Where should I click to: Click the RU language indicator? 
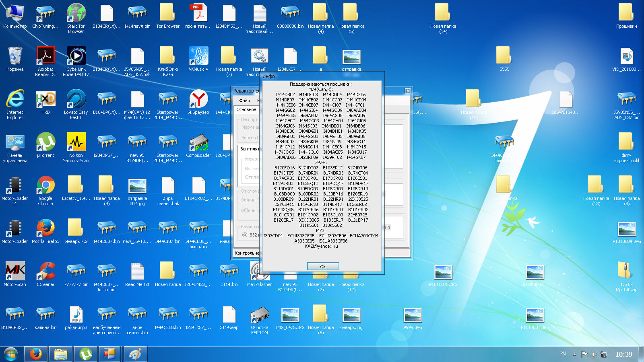click(x=563, y=354)
